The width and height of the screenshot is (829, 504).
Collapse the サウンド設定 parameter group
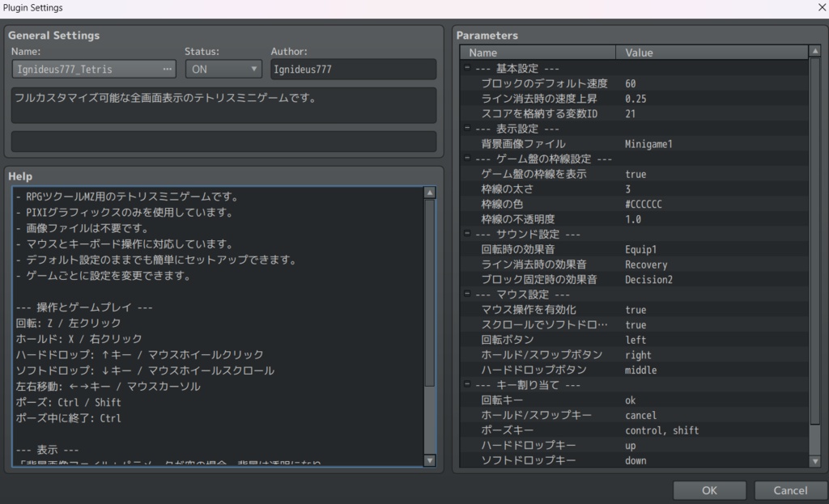pos(466,234)
